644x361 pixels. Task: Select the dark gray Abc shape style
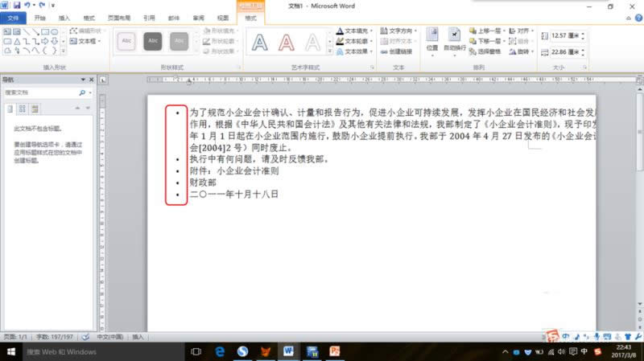(x=153, y=39)
